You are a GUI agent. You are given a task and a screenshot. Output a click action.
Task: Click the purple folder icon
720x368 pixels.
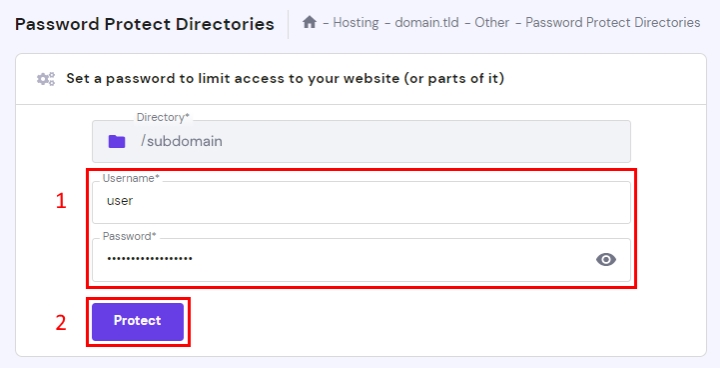(x=117, y=142)
